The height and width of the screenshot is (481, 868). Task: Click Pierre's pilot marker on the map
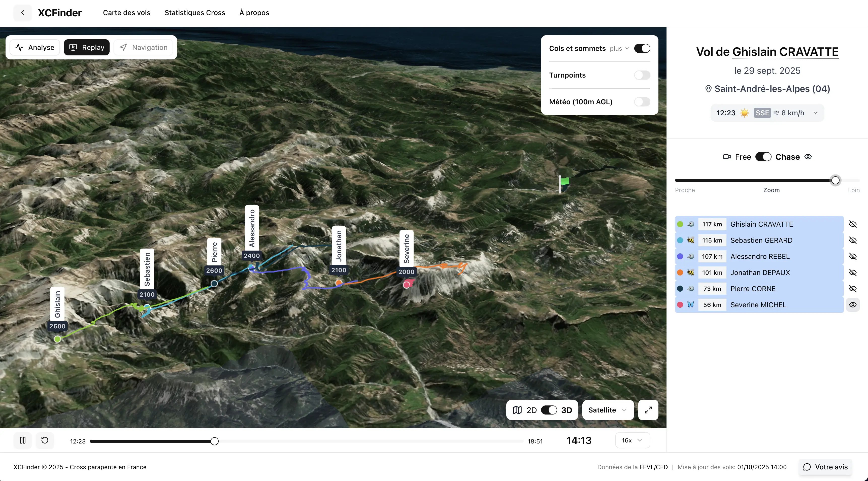(214, 284)
